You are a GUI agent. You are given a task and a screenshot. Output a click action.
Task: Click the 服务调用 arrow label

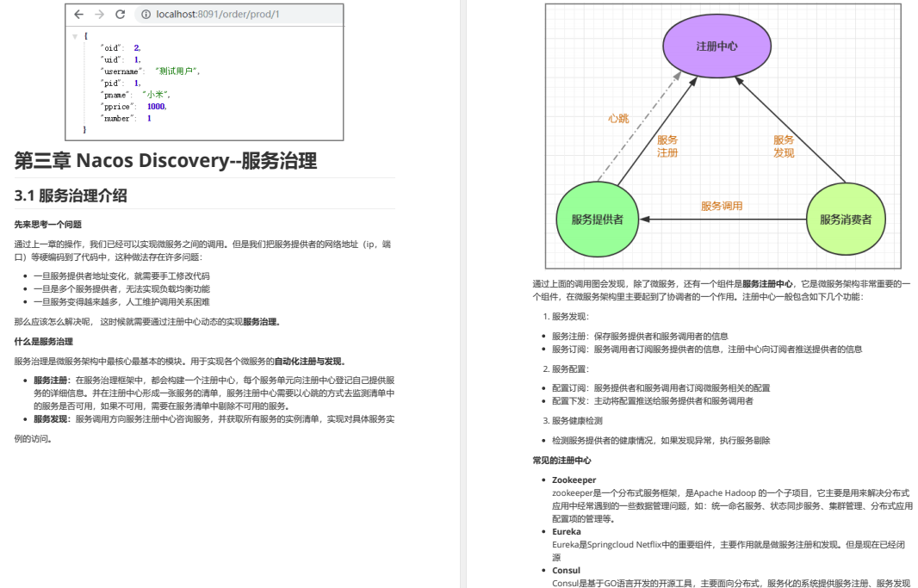point(722,206)
